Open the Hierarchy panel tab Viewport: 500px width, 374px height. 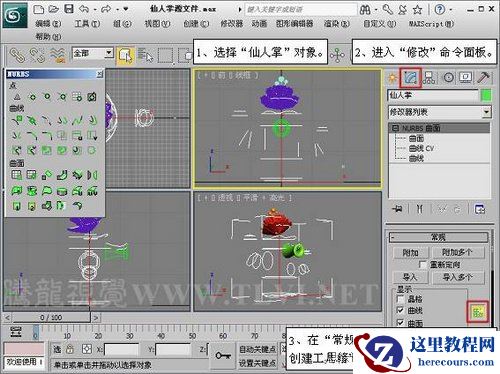pyautogui.click(x=429, y=78)
